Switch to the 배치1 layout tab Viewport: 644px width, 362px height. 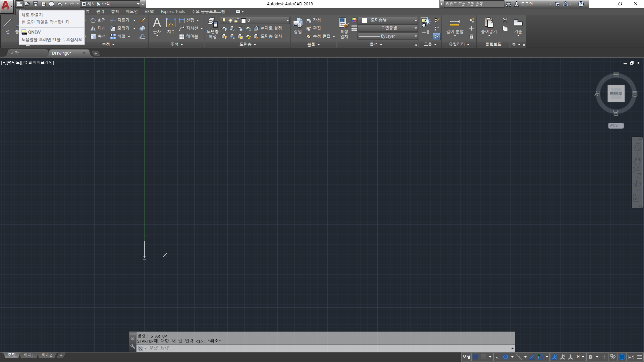[29, 355]
